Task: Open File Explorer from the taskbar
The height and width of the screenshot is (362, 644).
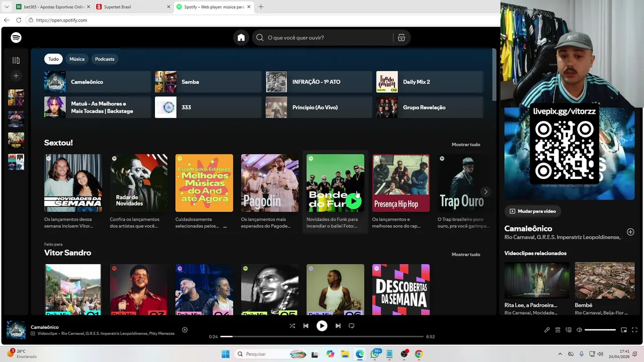Action: click(345, 354)
